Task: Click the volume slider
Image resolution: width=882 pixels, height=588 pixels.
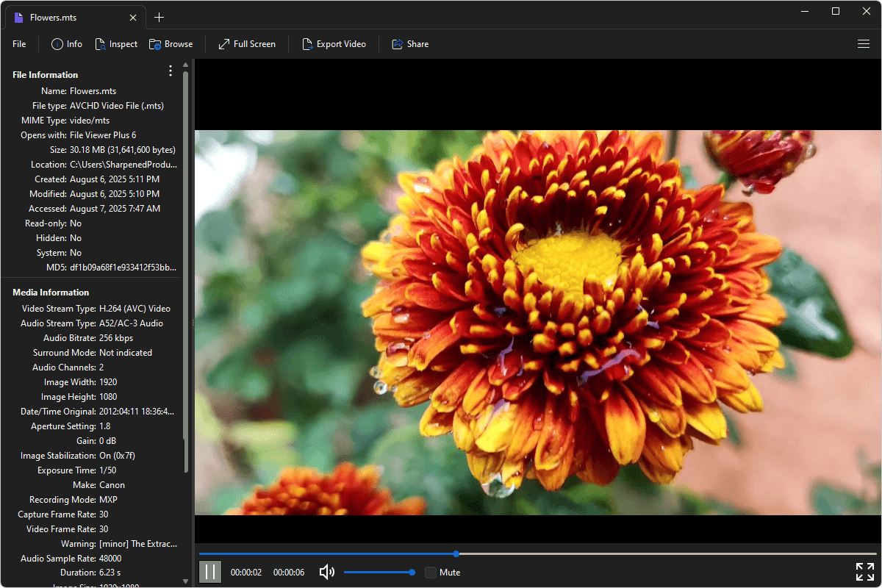Action: click(x=379, y=572)
